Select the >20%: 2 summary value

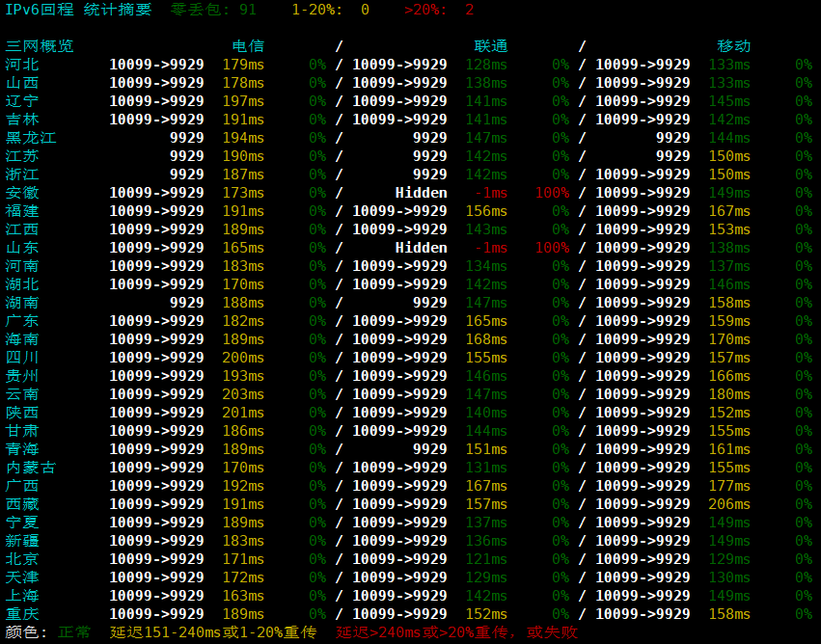click(x=439, y=10)
